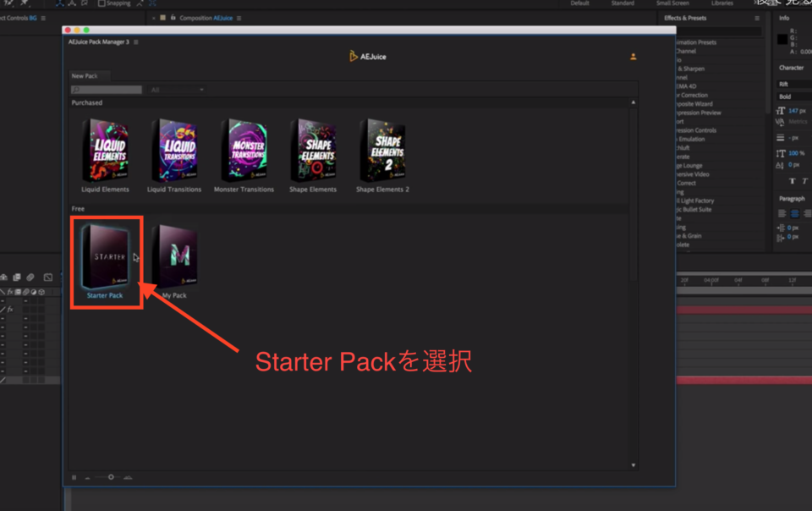Expand the Expression Controls effects category
812x511 pixels.
696,130
